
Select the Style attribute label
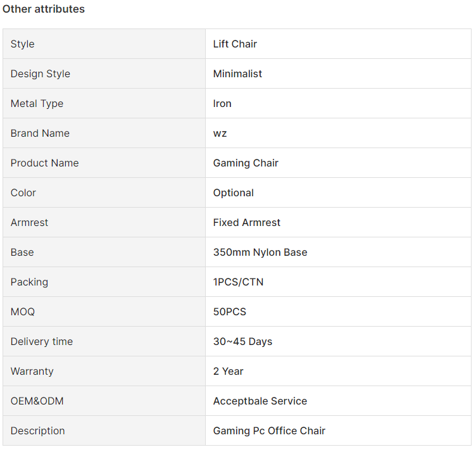[x=22, y=44]
